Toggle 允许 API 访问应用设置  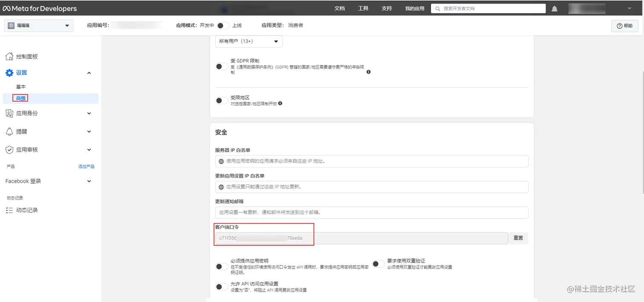pyautogui.click(x=222, y=287)
